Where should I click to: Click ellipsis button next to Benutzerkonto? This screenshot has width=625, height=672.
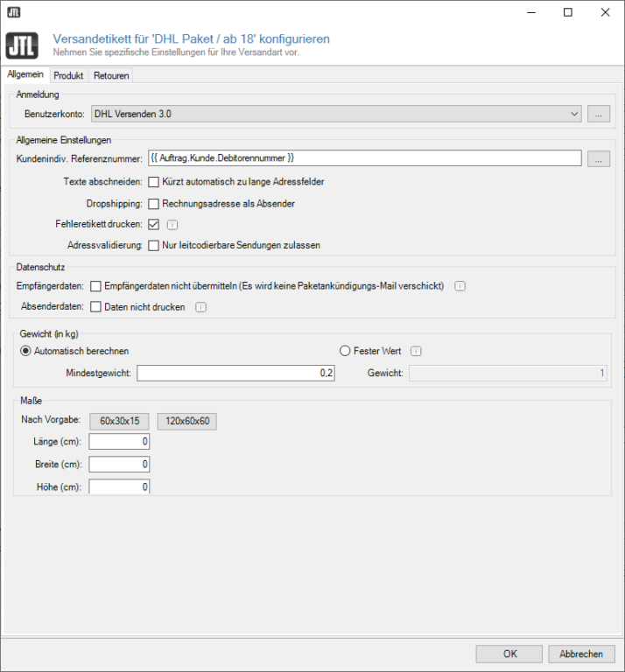[598, 113]
